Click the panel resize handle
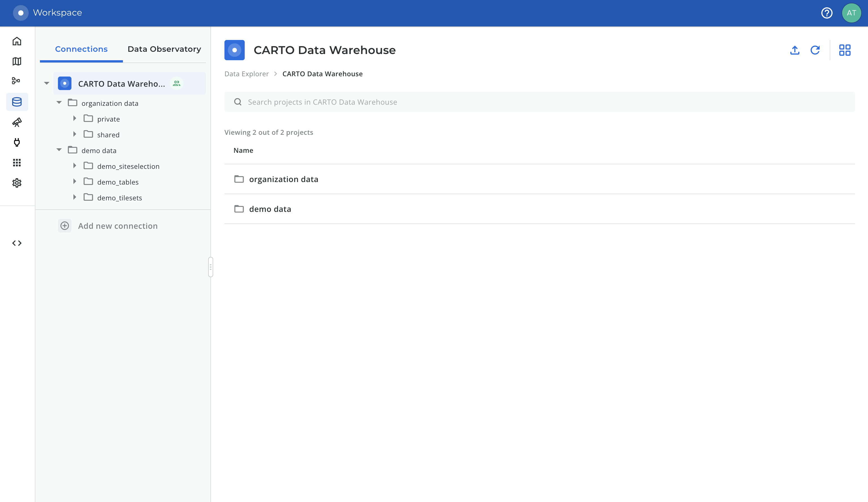The width and height of the screenshot is (868, 502). pos(210,267)
